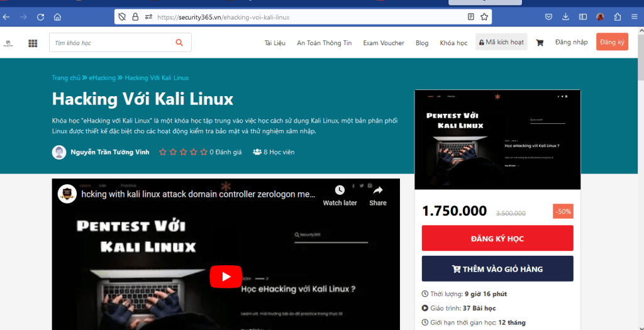Click the eHacking breadcrumb link
The width and height of the screenshot is (644, 330).
(x=101, y=78)
